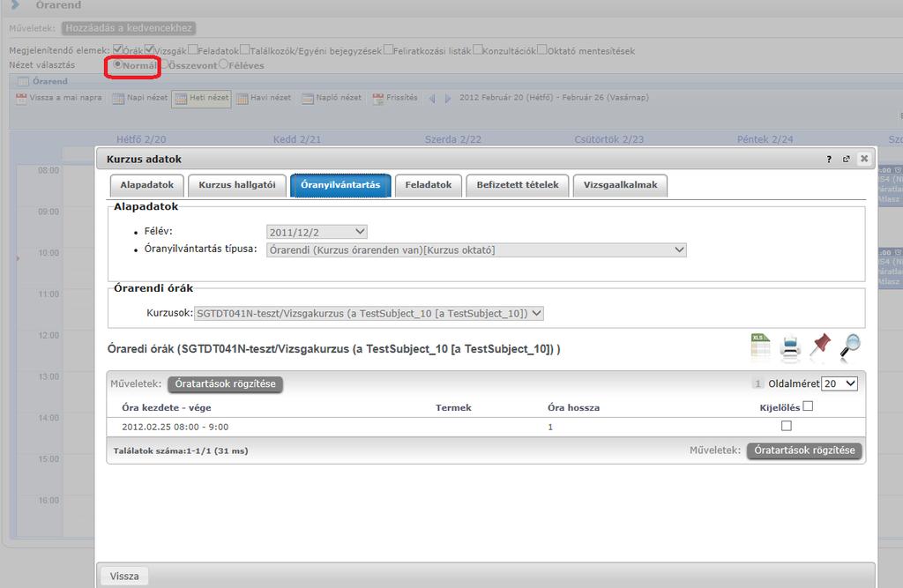903x588 pixels.
Task: Toggle the Órák checkbox in the background
Action: click(117, 49)
